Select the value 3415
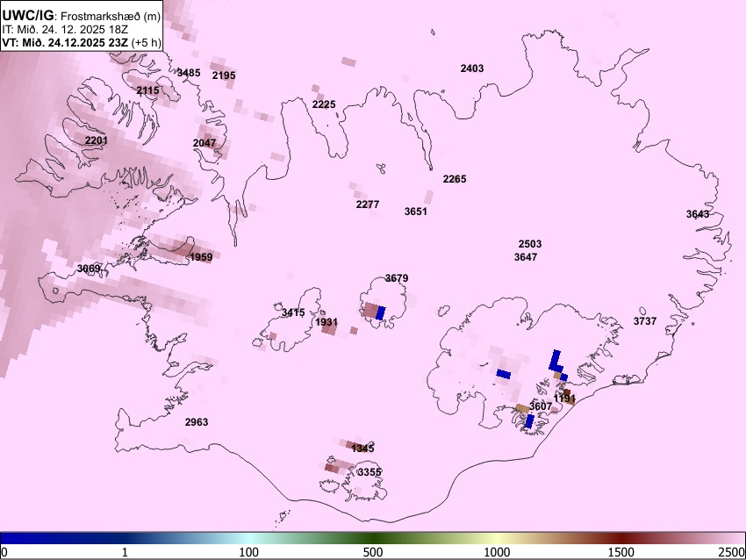 (293, 312)
